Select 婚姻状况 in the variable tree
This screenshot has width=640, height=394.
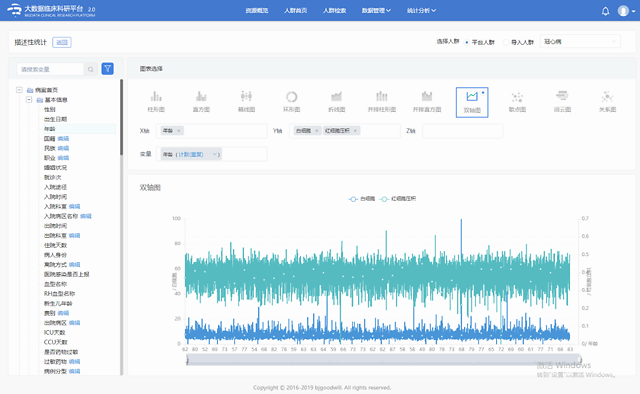[55, 168]
